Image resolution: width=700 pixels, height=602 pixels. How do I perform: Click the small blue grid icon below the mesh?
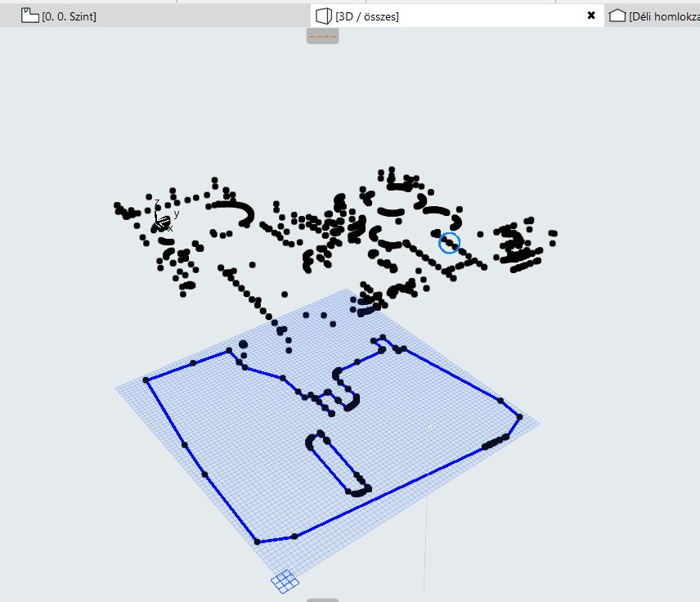285,582
